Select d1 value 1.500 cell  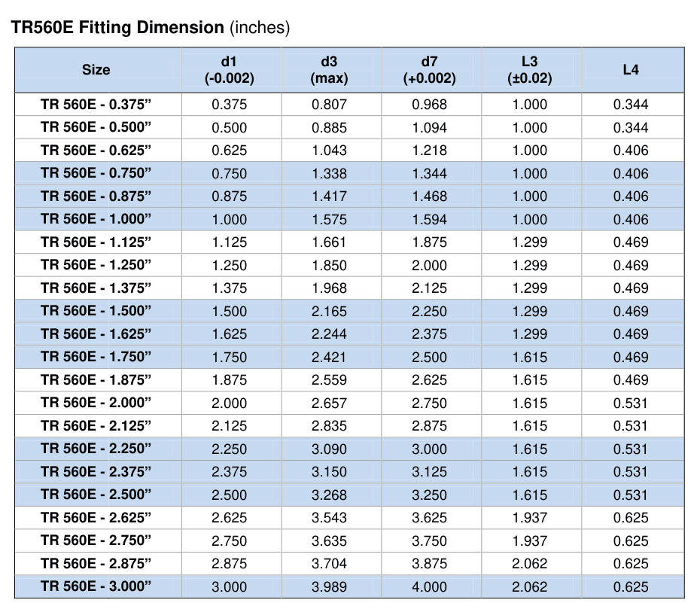pyautogui.click(x=231, y=311)
